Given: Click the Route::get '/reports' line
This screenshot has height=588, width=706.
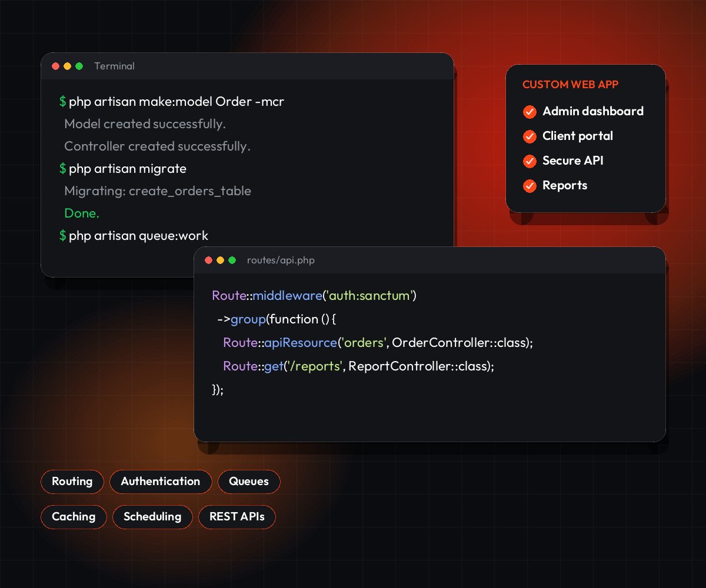Looking at the screenshot, I should (x=358, y=366).
